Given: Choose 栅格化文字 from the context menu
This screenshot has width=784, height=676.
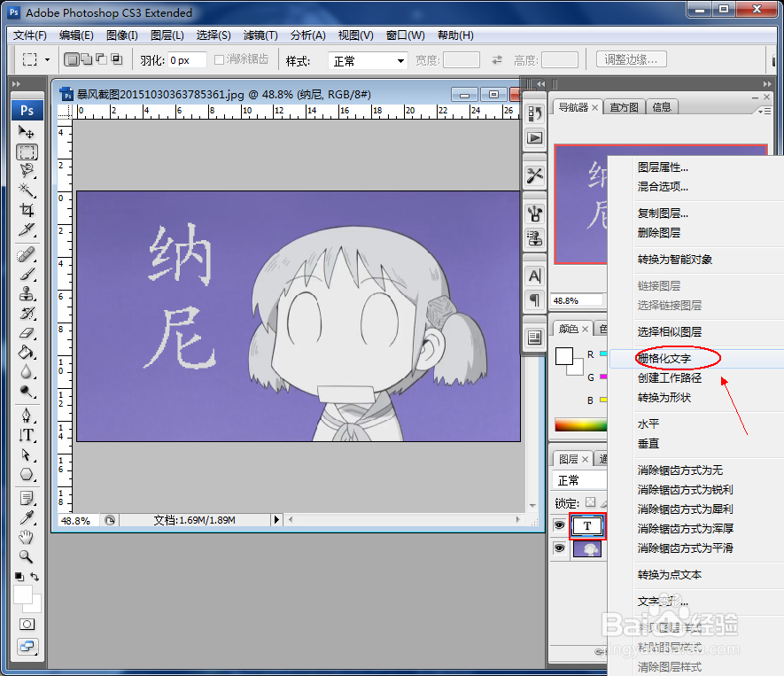Looking at the screenshot, I should tap(663, 357).
